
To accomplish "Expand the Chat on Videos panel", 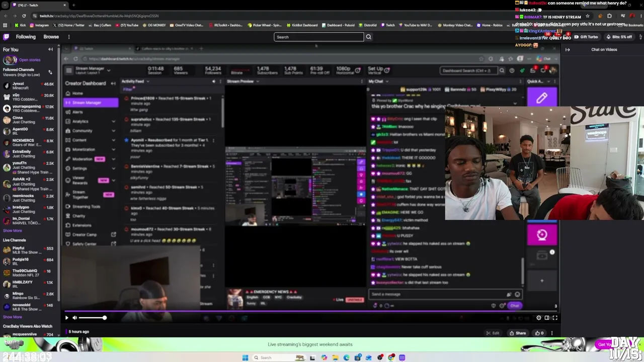I will (x=568, y=49).
